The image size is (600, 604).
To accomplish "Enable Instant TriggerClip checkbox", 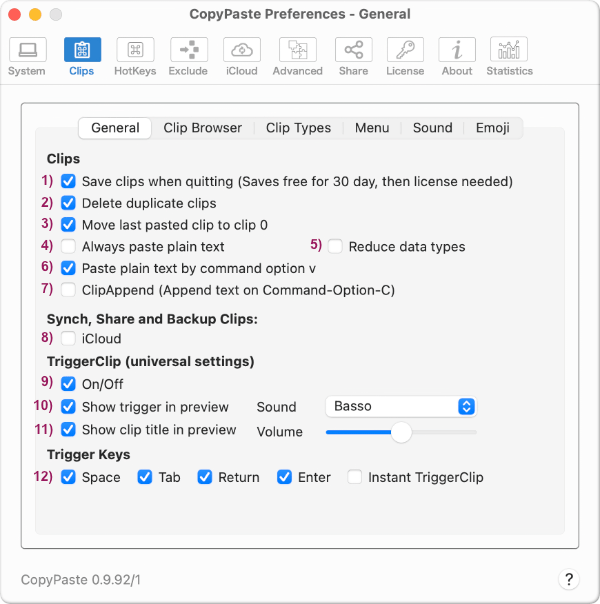I will (x=354, y=477).
